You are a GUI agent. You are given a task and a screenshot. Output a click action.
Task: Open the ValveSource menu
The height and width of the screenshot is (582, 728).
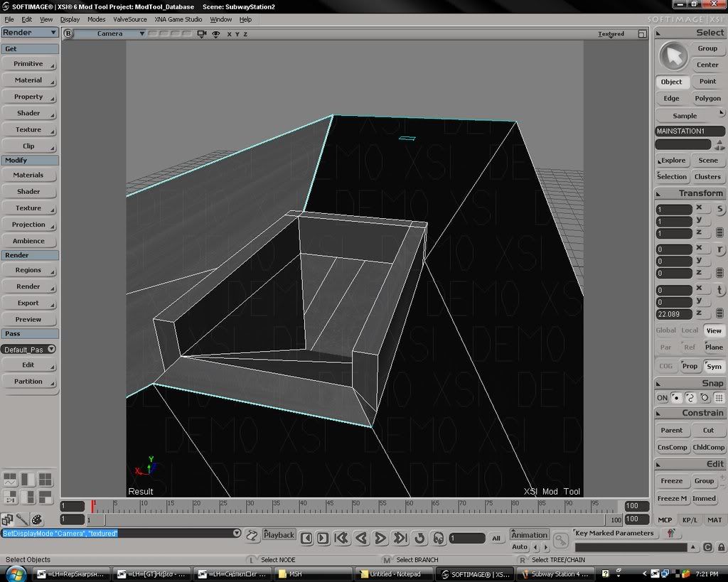[130, 19]
